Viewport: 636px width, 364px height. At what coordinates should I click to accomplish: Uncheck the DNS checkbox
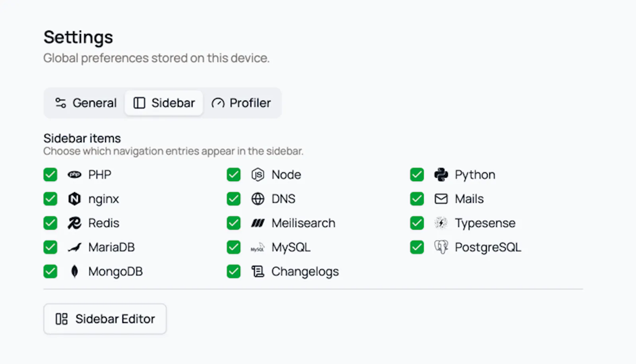234,199
